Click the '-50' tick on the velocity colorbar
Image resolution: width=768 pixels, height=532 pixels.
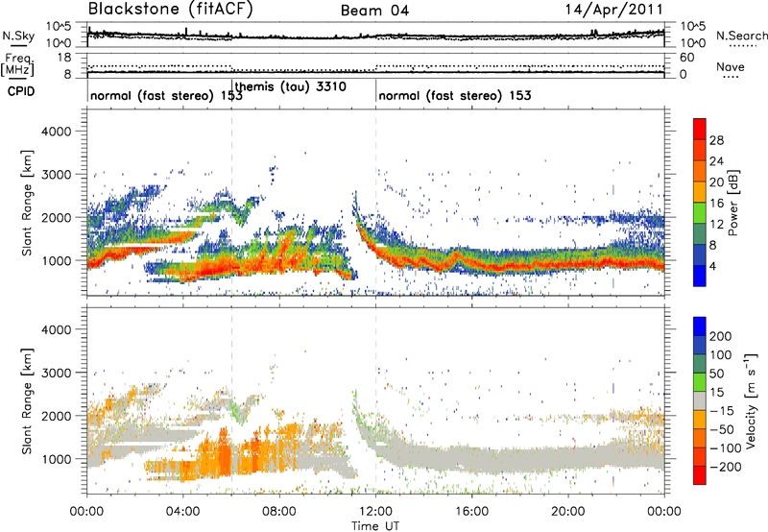coord(722,429)
